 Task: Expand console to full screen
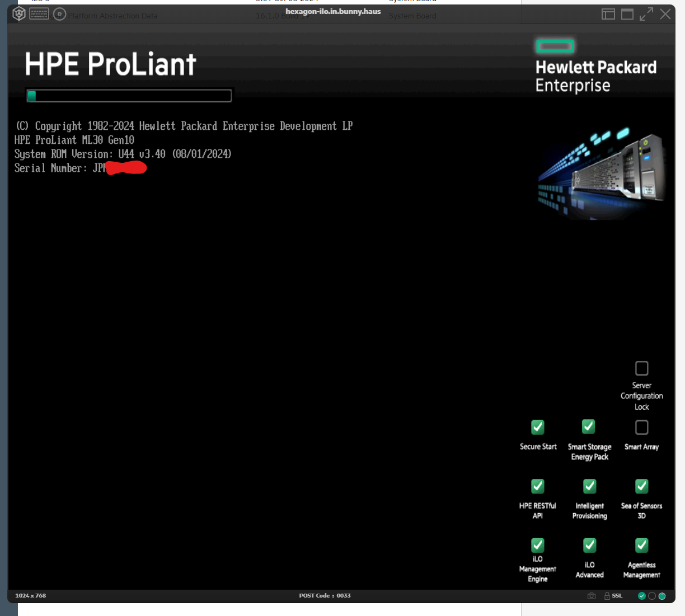coord(646,14)
